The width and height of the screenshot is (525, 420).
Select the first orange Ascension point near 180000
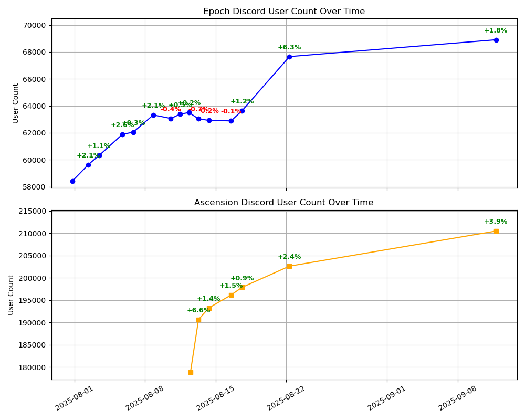click(x=191, y=372)
